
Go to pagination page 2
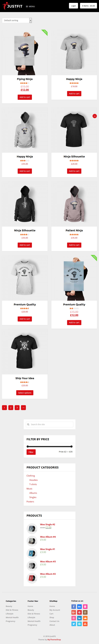click(11, 407)
